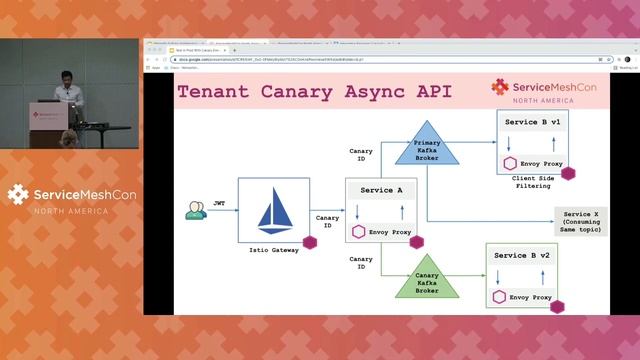640x360 pixels.
Task: Open the Chrome profile avatar
Action: [x=627, y=60]
